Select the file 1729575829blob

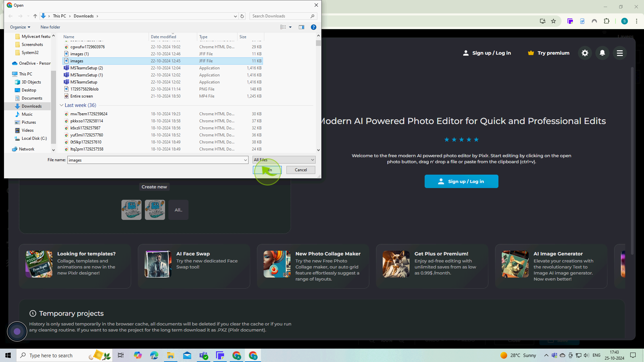pyautogui.click(x=162, y=89)
